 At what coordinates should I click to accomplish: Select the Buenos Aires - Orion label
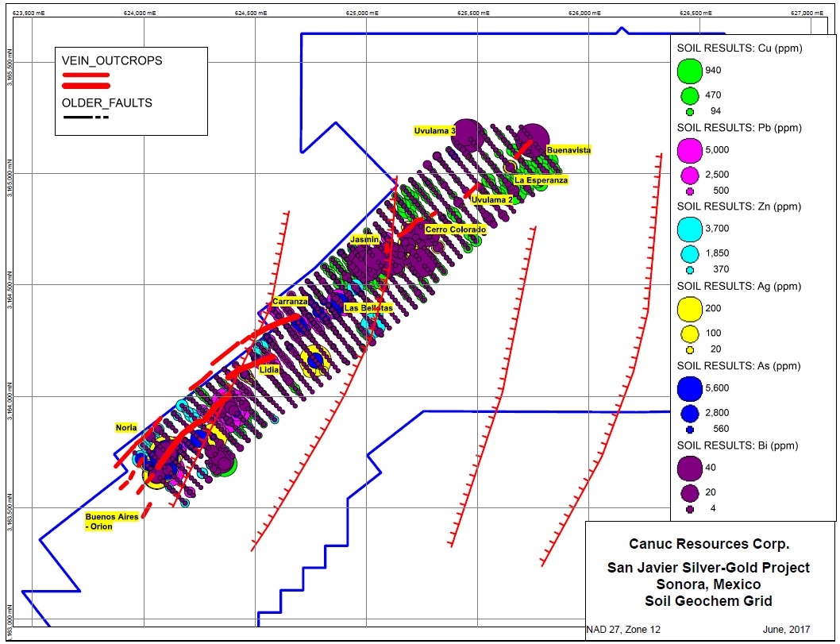coord(112,521)
